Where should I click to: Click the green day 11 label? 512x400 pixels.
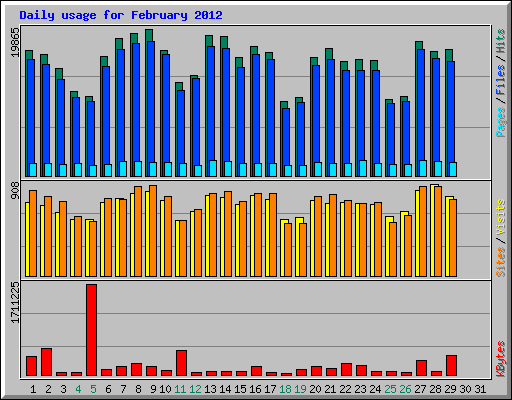[x=180, y=389]
